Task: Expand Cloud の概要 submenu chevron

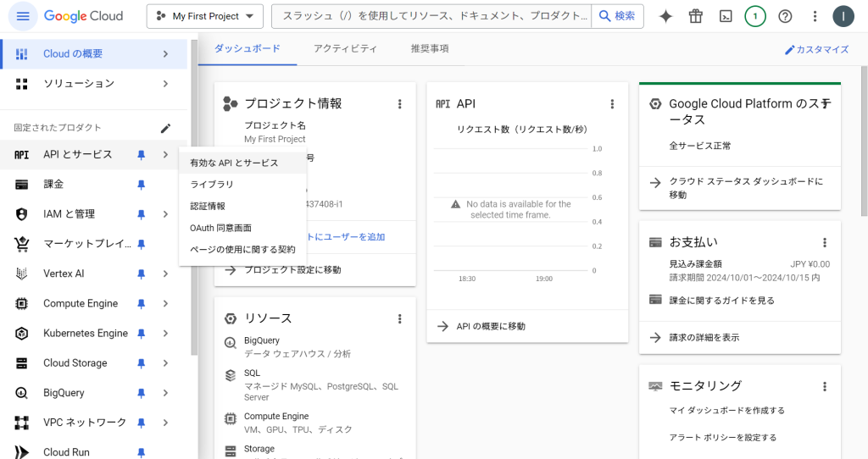Action: coord(165,53)
